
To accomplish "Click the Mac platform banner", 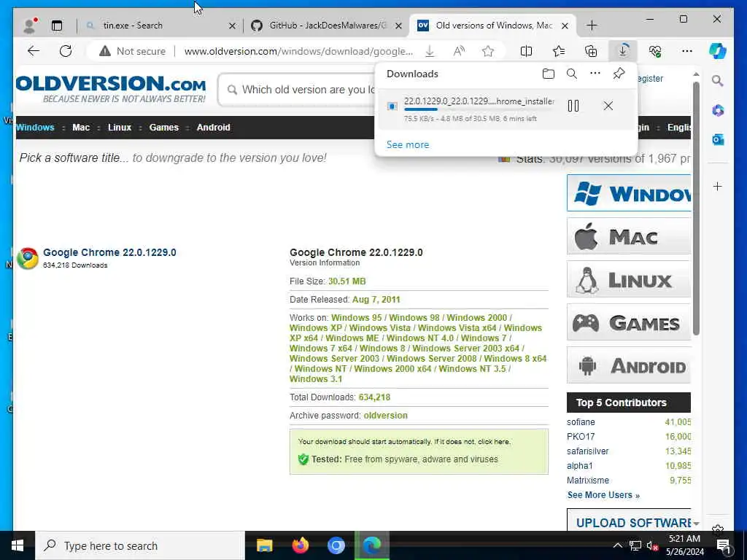I will pyautogui.click(x=629, y=236).
